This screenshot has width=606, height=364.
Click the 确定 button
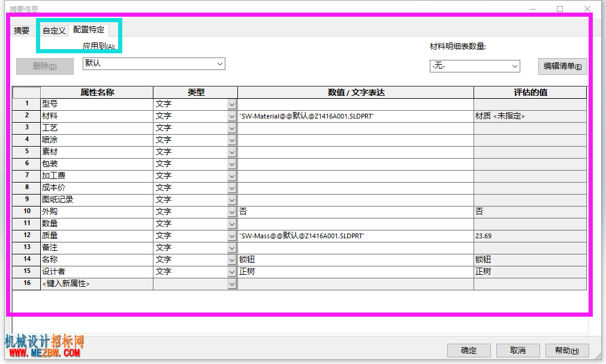[469, 350]
